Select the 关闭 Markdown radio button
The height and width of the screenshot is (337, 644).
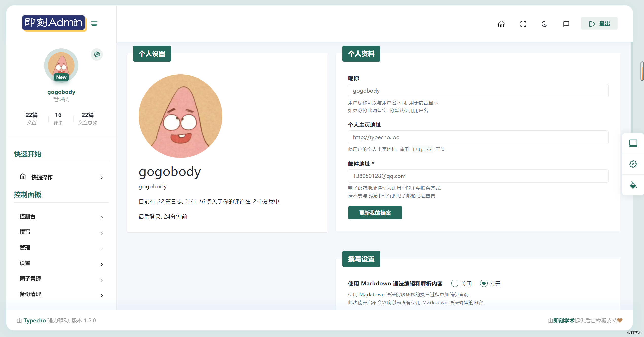455,283
